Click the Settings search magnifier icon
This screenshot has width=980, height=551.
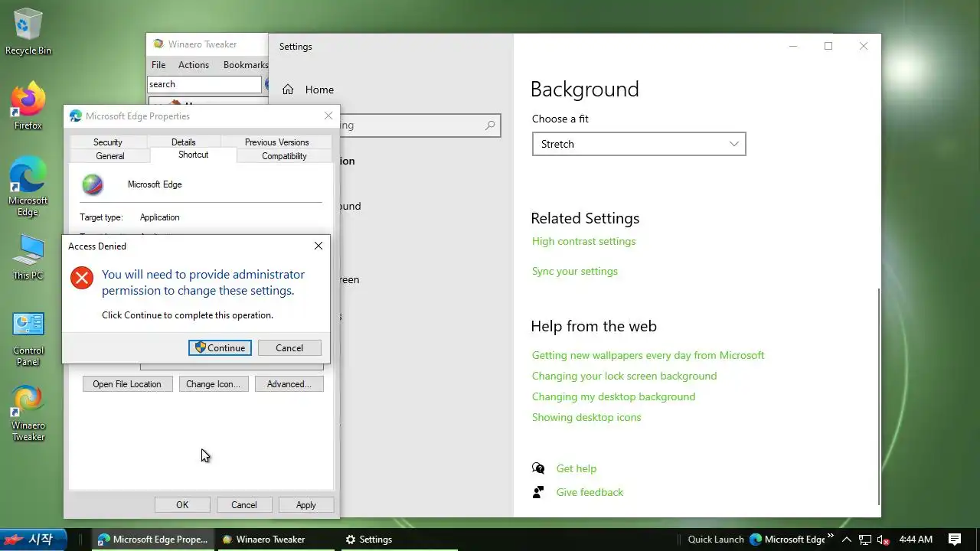(490, 126)
